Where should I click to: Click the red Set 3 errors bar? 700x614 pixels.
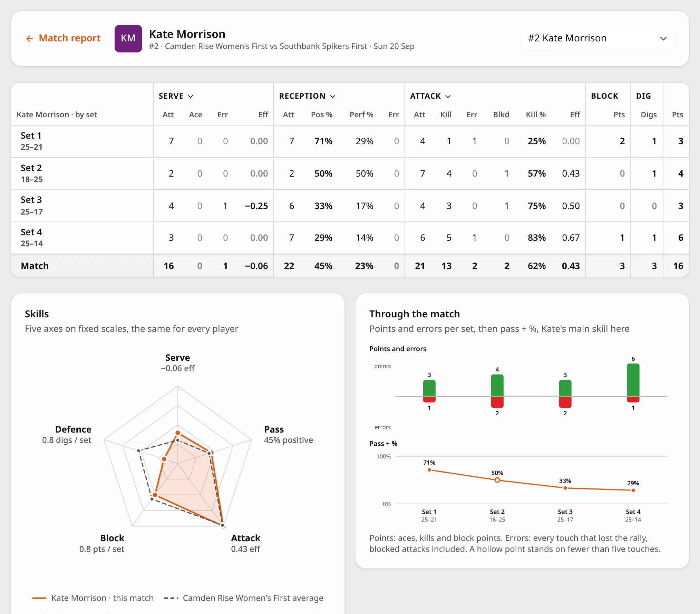pyautogui.click(x=565, y=402)
